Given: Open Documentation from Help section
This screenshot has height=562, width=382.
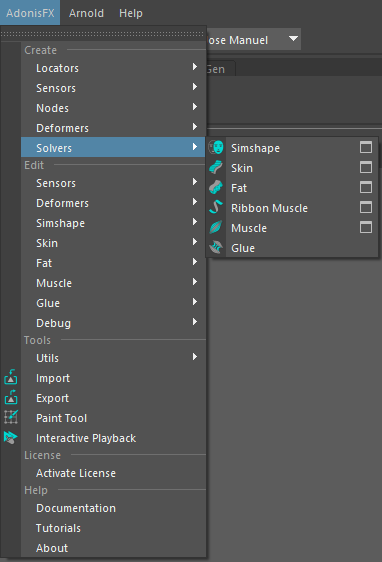Looking at the screenshot, I should (x=113, y=508).
